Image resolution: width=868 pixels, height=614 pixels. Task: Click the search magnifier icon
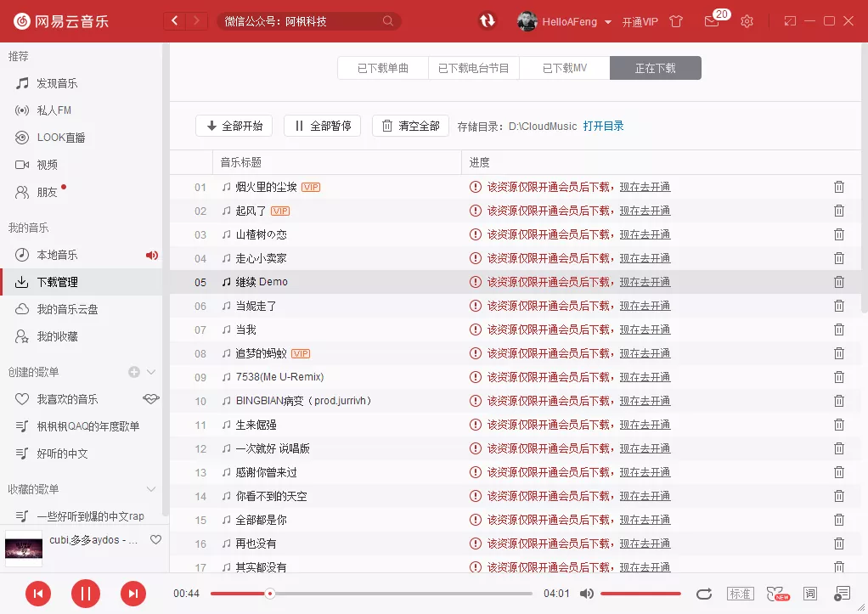(x=388, y=21)
